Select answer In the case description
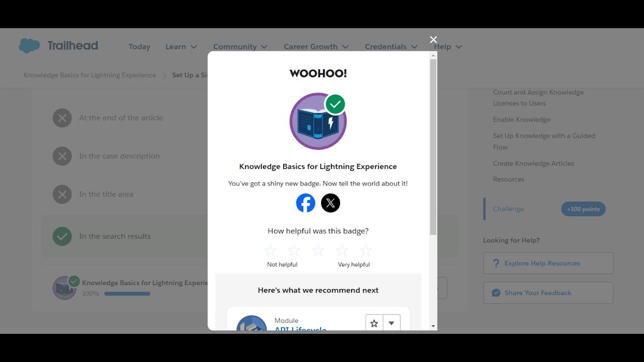This screenshot has height=362, width=644. pyautogui.click(x=119, y=156)
